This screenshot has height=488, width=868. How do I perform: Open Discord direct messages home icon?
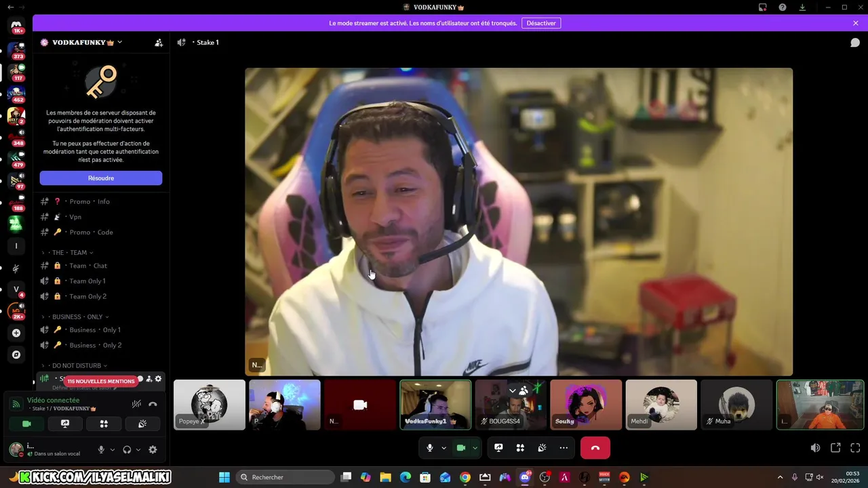coord(16,26)
